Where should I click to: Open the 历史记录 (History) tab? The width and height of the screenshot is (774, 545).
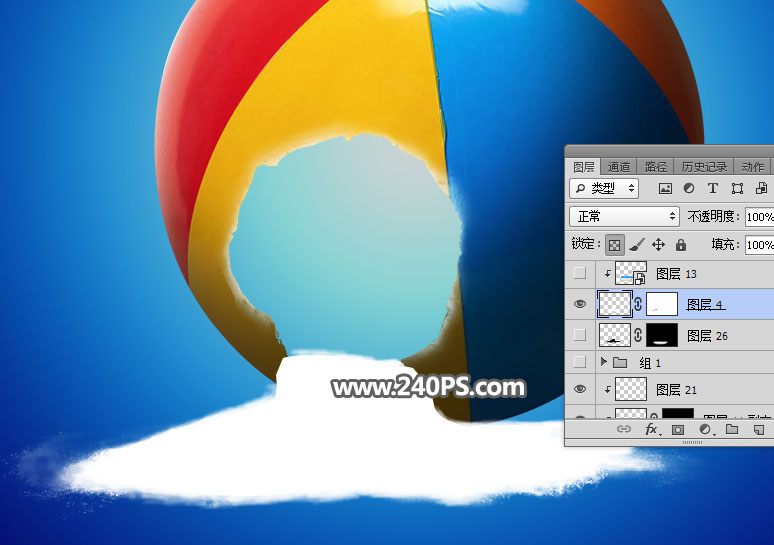[704, 167]
